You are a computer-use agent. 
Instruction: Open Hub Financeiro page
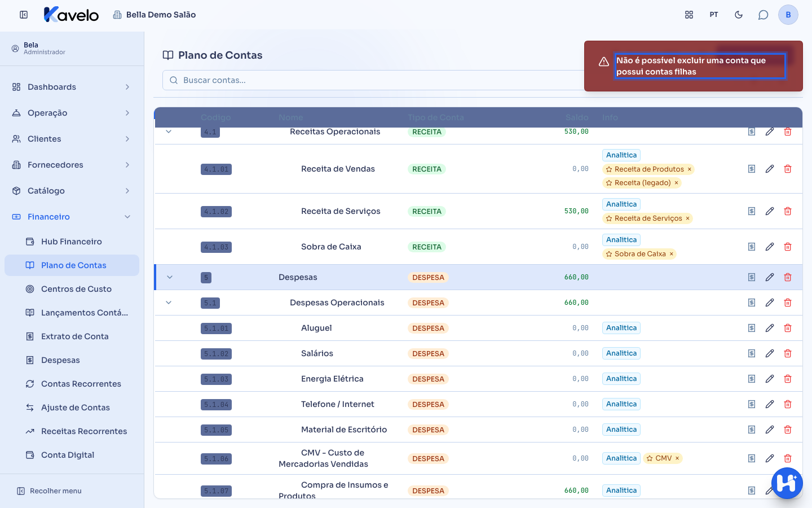pyautogui.click(x=72, y=242)
